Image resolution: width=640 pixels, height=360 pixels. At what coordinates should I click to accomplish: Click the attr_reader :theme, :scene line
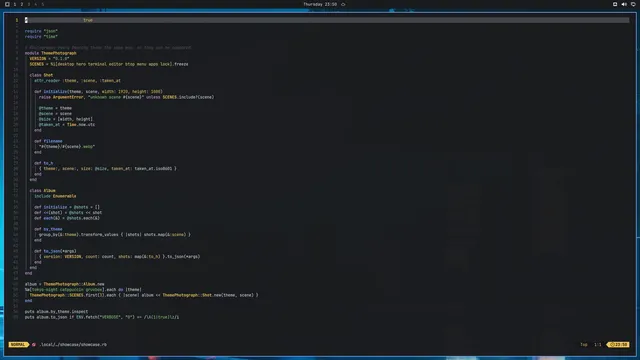coord(77,80)
